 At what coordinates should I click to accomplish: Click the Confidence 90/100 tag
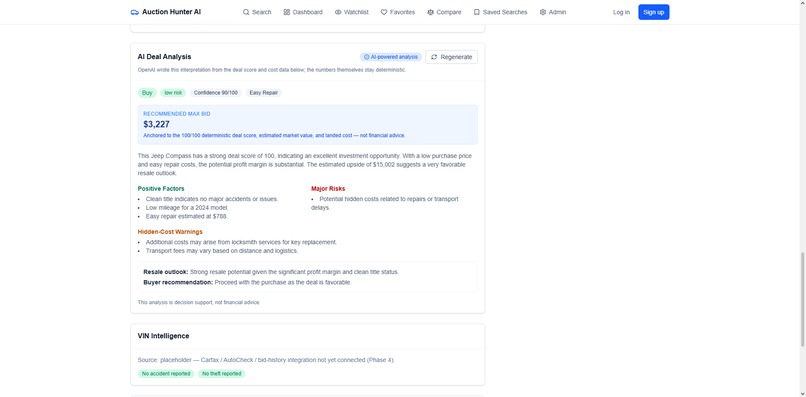[216, 93]
